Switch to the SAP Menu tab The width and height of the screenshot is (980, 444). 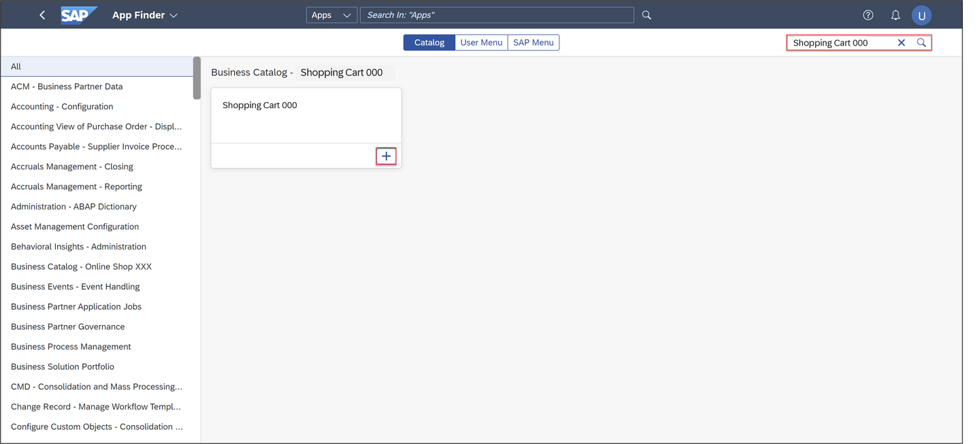coord(534,42)
